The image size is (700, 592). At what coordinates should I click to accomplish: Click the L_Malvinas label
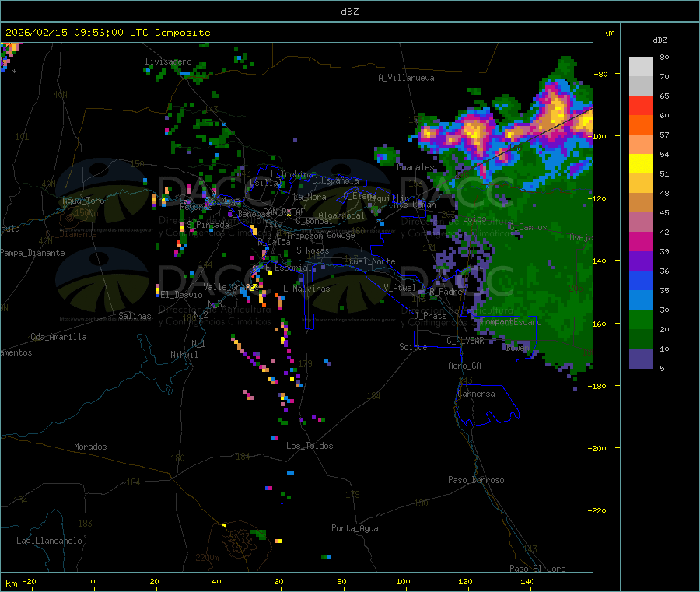(x=306, y=289)
